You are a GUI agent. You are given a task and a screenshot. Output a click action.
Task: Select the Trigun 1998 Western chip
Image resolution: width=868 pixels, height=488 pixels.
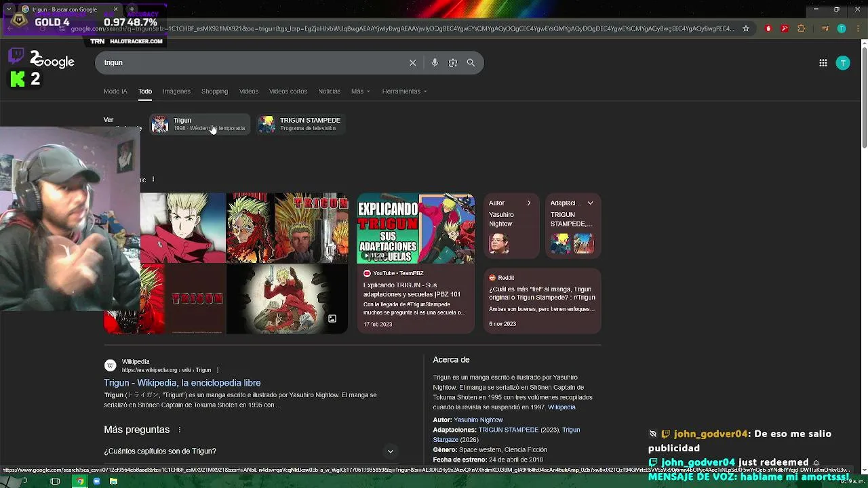(x=200, y=124)
